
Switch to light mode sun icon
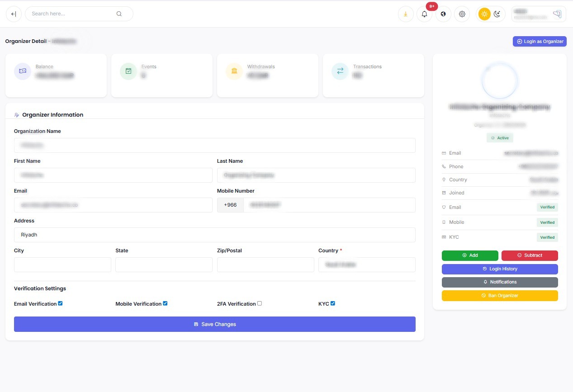pyautogui.click(x=484, y=14)
